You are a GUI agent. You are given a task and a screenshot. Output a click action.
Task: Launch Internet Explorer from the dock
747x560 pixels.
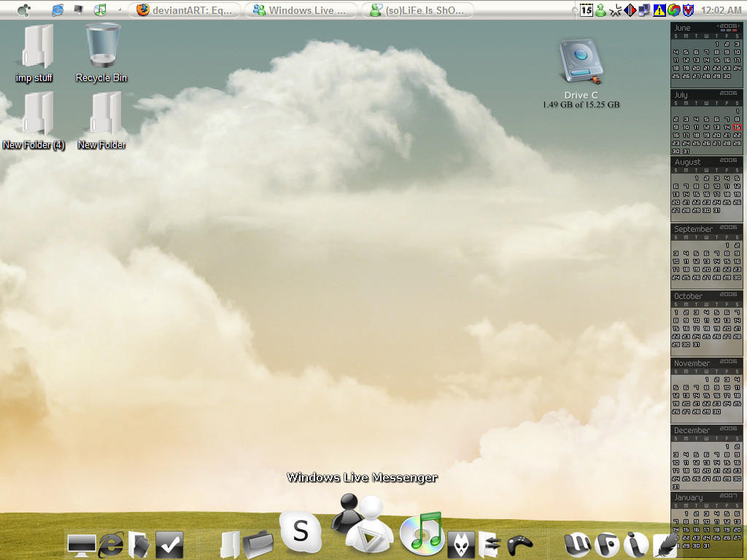pos(111,545)
